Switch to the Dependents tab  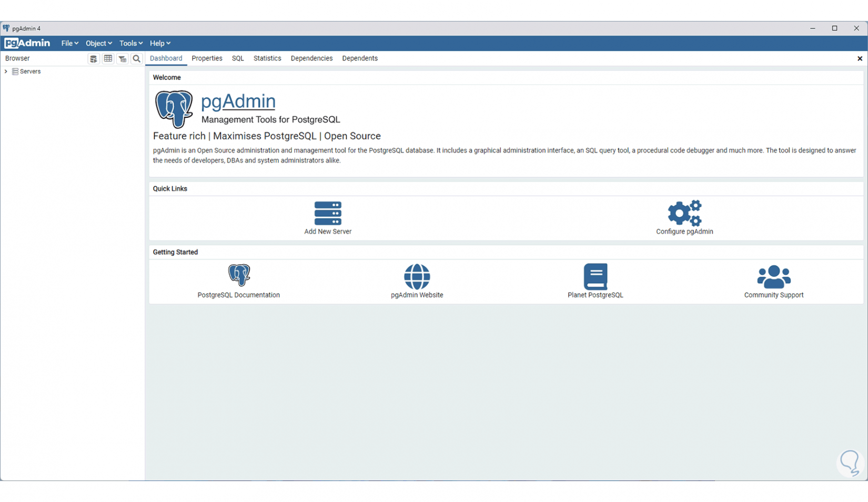[x=360, y=58]
